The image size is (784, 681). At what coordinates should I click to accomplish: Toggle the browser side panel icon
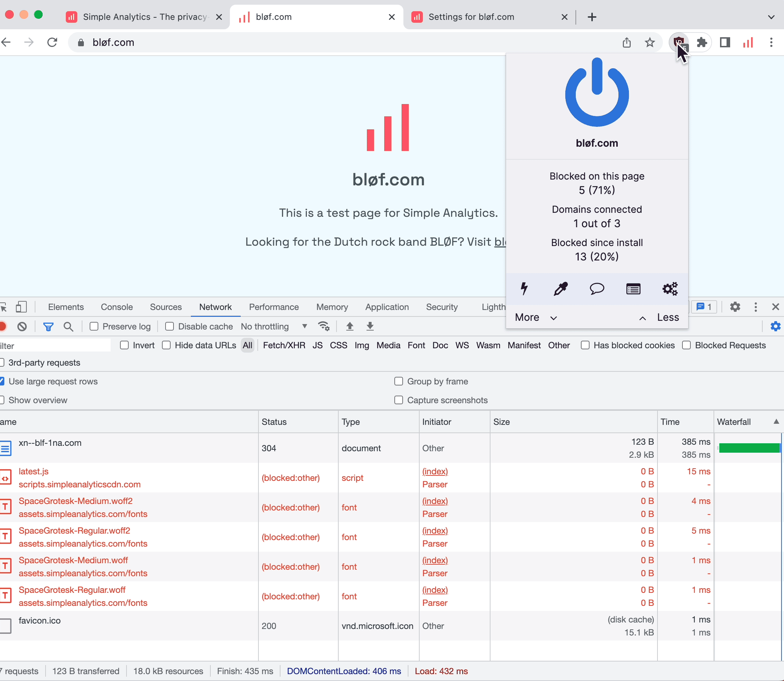(725, 43)
